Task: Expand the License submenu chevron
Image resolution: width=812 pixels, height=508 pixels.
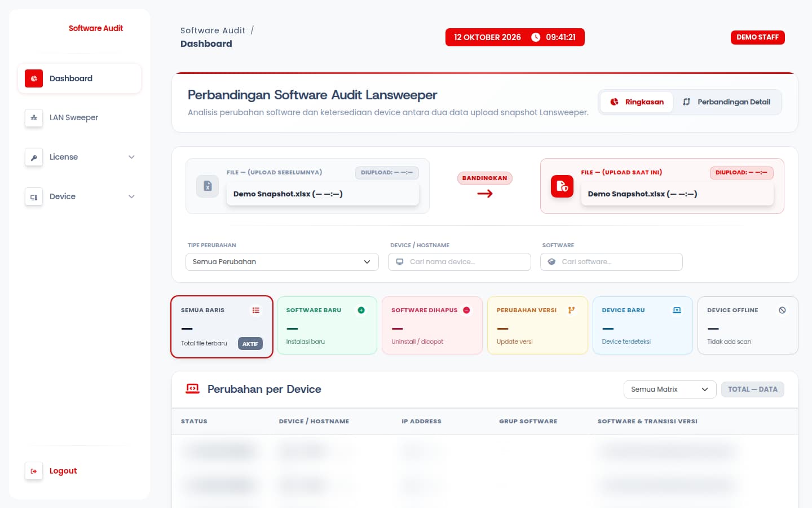Action: pos(131,157)
